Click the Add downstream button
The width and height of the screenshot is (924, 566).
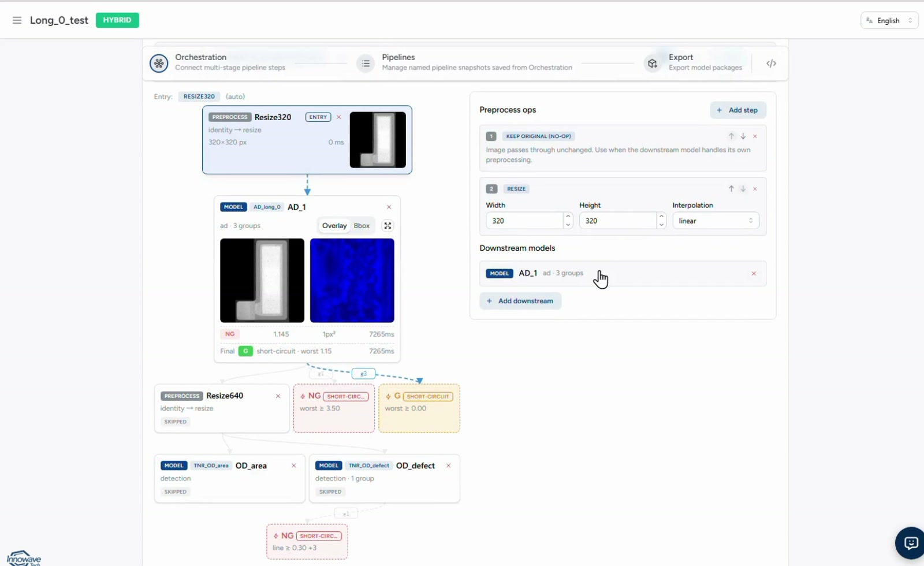[x=520, y=301]
